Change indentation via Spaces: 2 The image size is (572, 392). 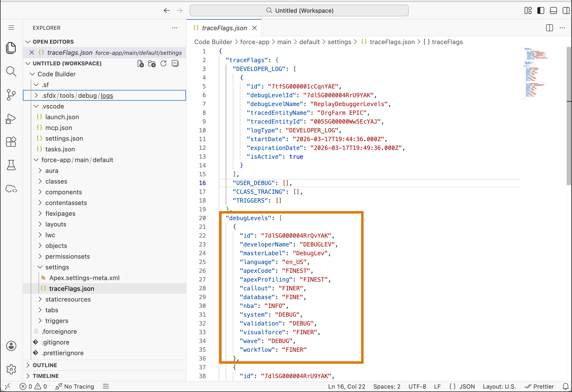[x=387, y=387]
